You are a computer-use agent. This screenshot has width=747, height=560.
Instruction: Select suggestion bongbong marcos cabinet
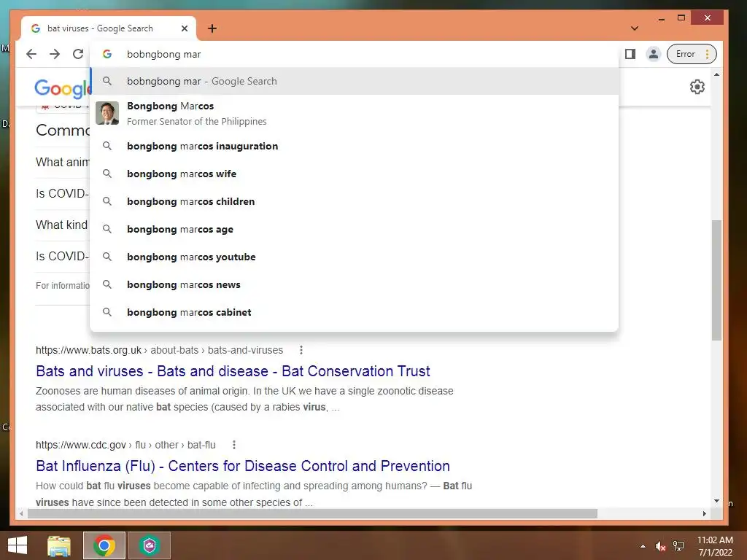(355, 312)
